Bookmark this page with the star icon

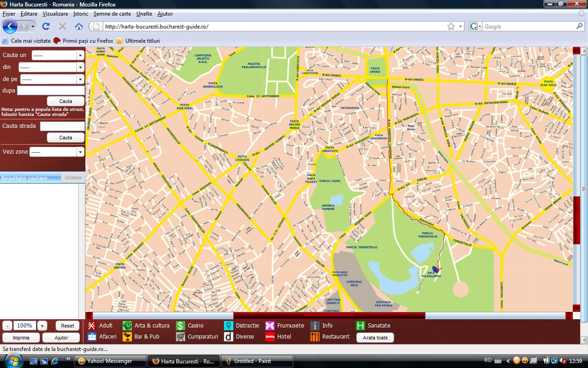pos(451,26)
